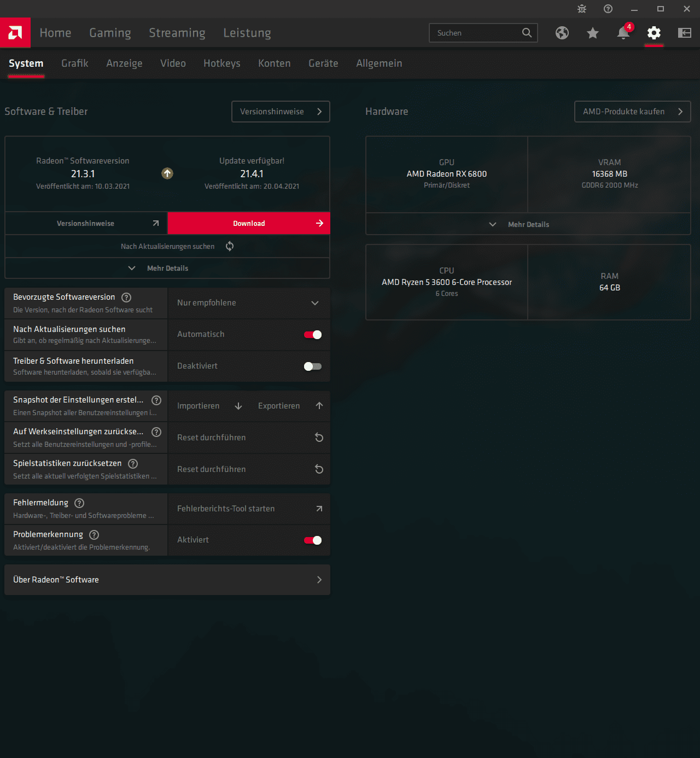700x758 pixels.
Task: Click the Exportieren up-arrow icon
Action: (319, 406)
